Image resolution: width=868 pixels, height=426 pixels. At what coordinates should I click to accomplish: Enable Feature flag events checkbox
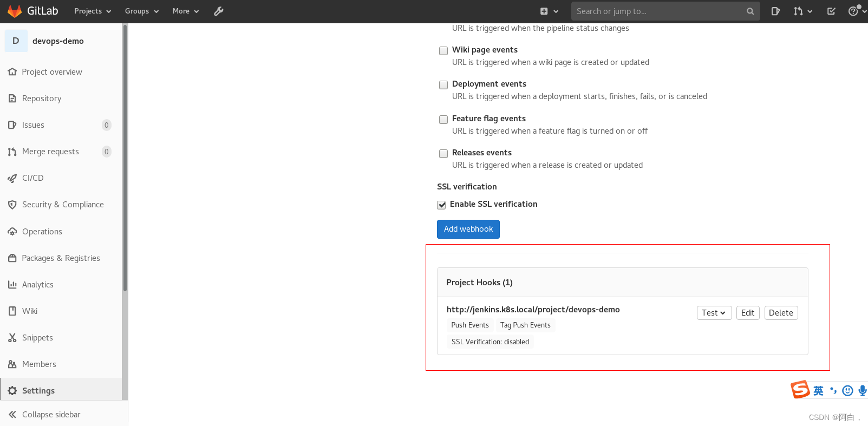(443, 120)
